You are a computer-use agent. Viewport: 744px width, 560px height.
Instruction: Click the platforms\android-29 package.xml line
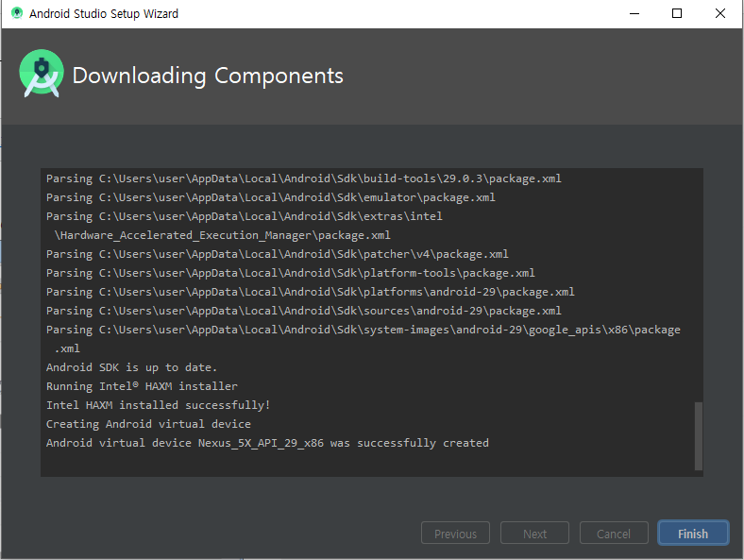(311, 292)
